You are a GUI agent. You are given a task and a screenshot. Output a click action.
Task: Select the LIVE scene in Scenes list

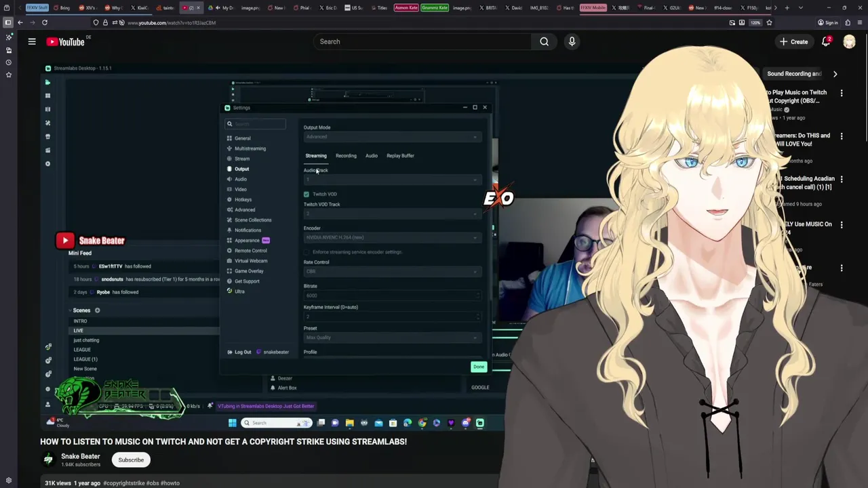[144, 331]
